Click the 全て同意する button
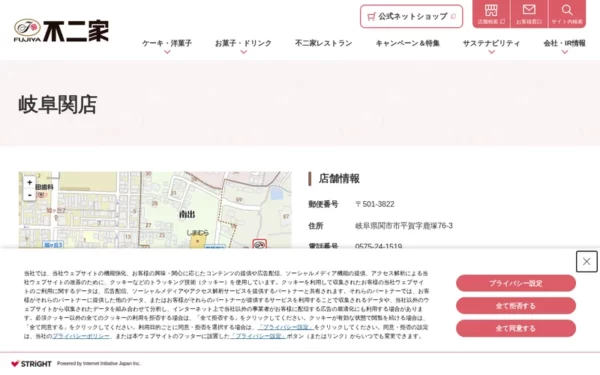This screenshot has height=375, width=600. click(x=515, y=328)
